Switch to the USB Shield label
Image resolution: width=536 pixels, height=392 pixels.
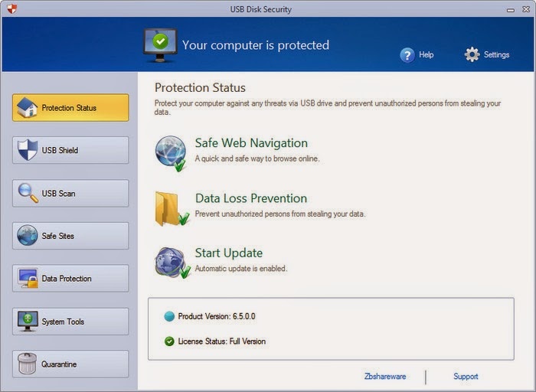click(x=60, y=150)
